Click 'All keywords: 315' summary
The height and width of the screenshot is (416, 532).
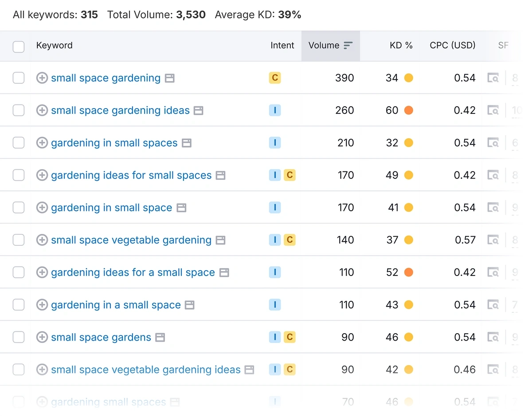[55, 15]
